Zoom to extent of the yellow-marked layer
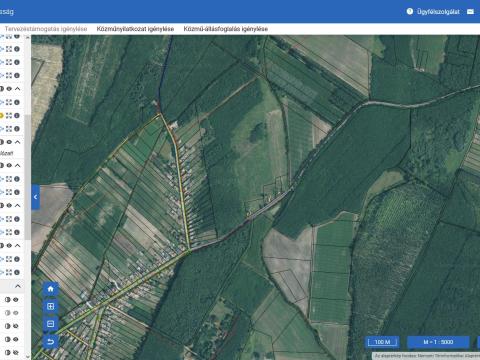 pyautogui.click(x=9, y=116)
